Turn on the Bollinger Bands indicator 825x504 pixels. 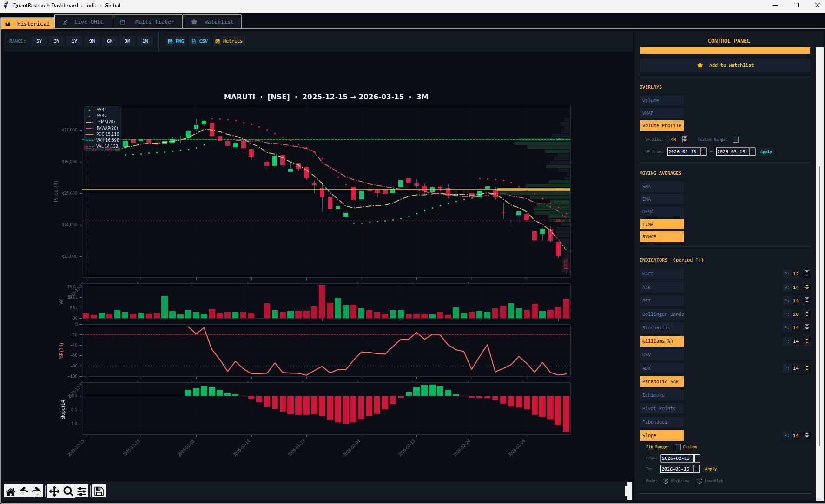662,314
